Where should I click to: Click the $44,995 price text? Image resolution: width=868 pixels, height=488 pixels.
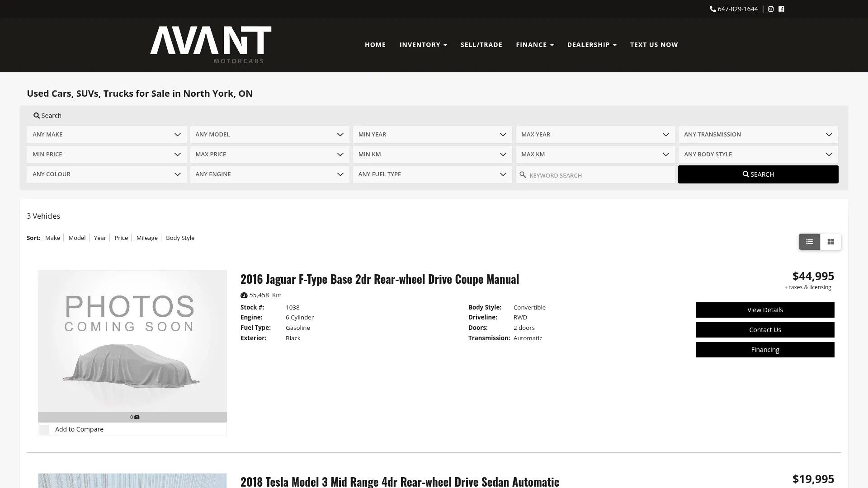(813, 276)
